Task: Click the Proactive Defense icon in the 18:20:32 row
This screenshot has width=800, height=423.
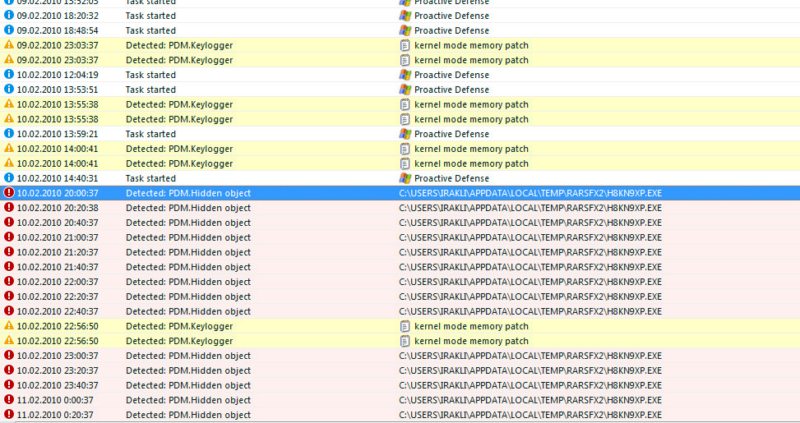Action: tap(405, 16)
